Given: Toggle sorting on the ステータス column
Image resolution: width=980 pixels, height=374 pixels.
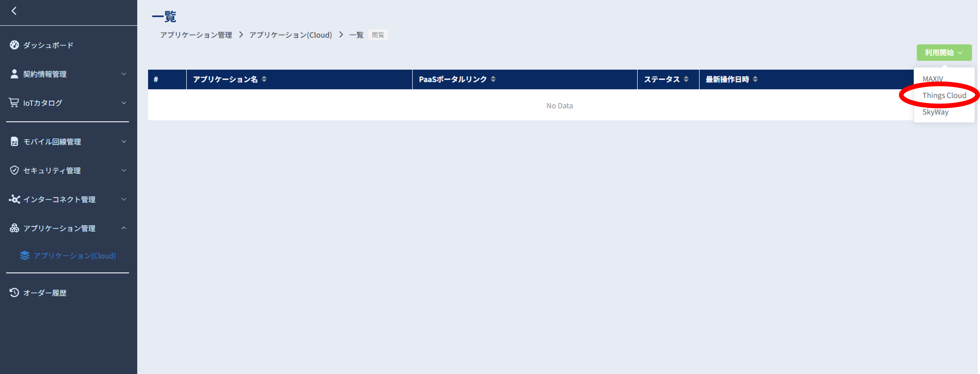Looking at the screenshot, I should [686, 79].
